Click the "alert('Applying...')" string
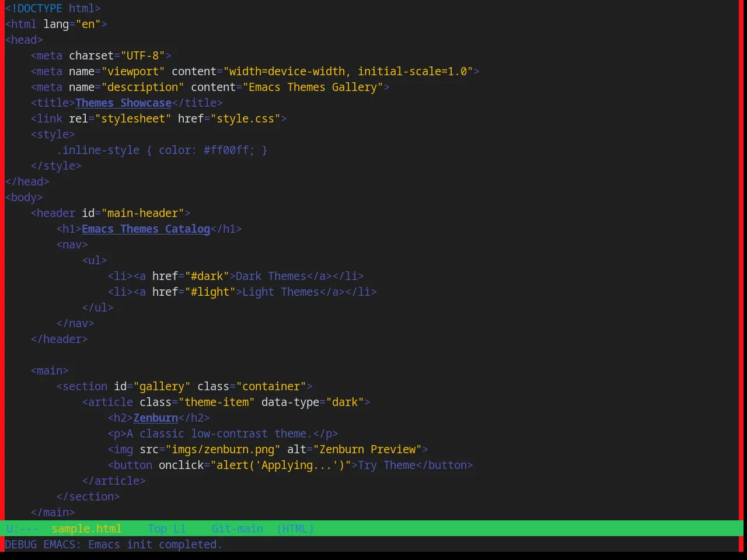Viewport: 747px width, 560px height. tap(281, 465)
